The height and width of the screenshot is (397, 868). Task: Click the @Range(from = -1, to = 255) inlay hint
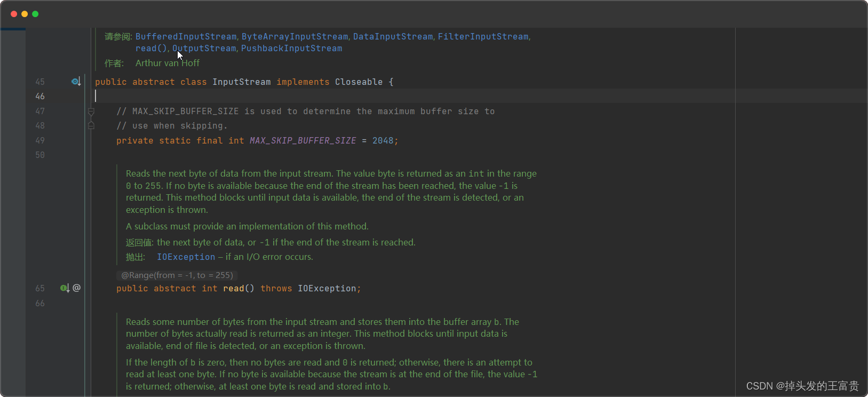click(x=177, y=275)
